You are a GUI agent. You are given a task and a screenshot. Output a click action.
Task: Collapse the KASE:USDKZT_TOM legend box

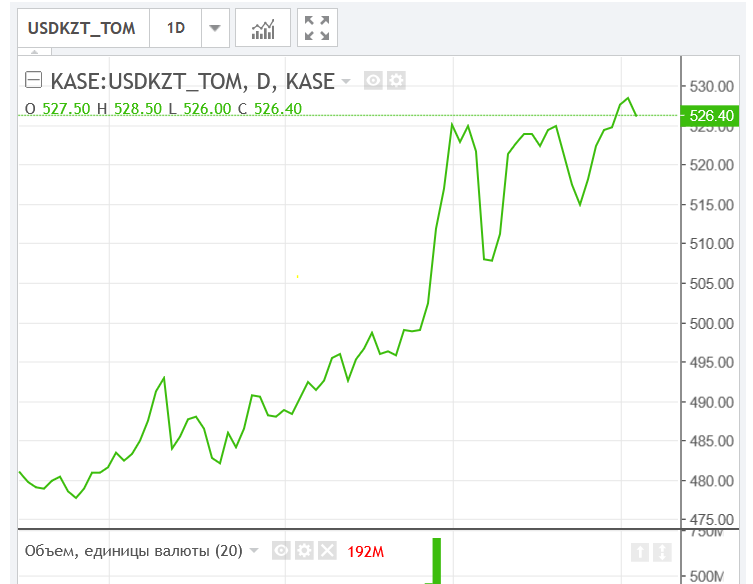34,80
